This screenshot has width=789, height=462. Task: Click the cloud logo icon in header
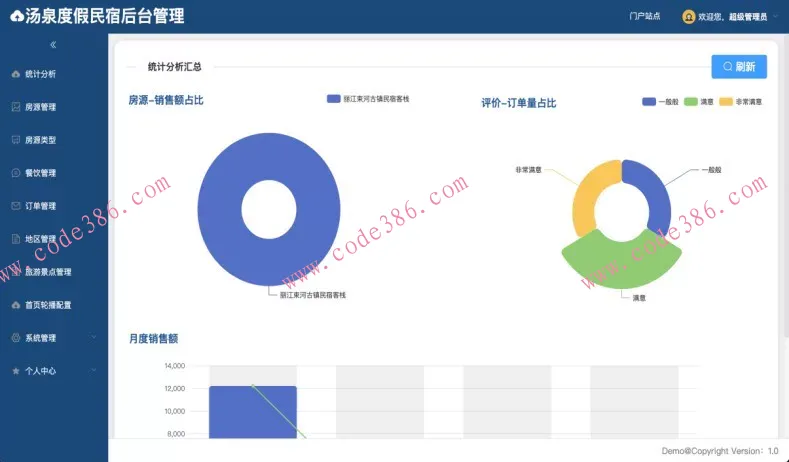[17, 17]
